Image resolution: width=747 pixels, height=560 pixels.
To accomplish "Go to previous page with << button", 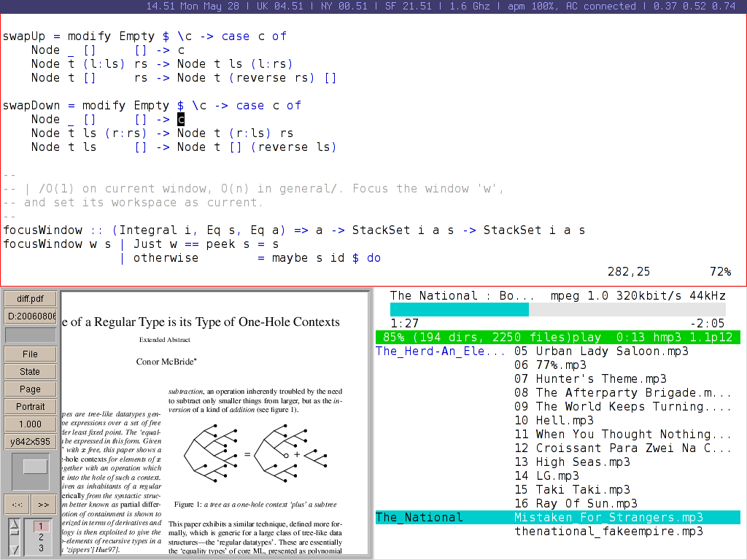I will point(18,505).
